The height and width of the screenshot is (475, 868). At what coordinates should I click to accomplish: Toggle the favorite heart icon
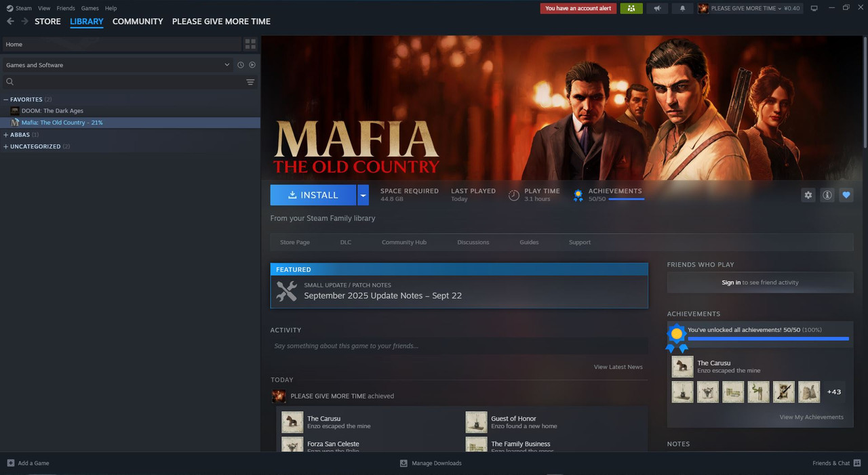point(846,195)
